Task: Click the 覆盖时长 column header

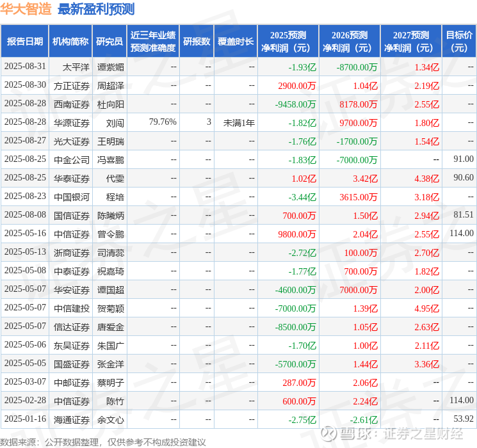Action: pyautogui.click(x=236, y=42)
